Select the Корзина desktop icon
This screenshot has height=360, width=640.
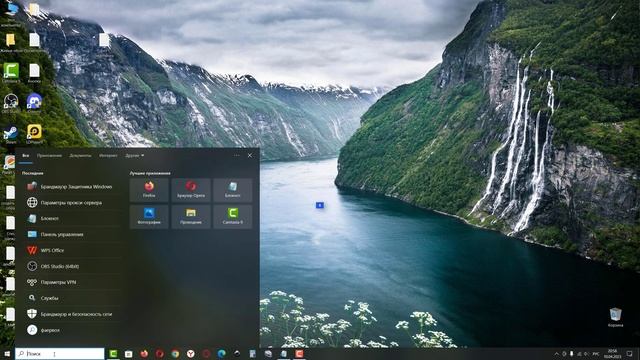click(615, 318)
